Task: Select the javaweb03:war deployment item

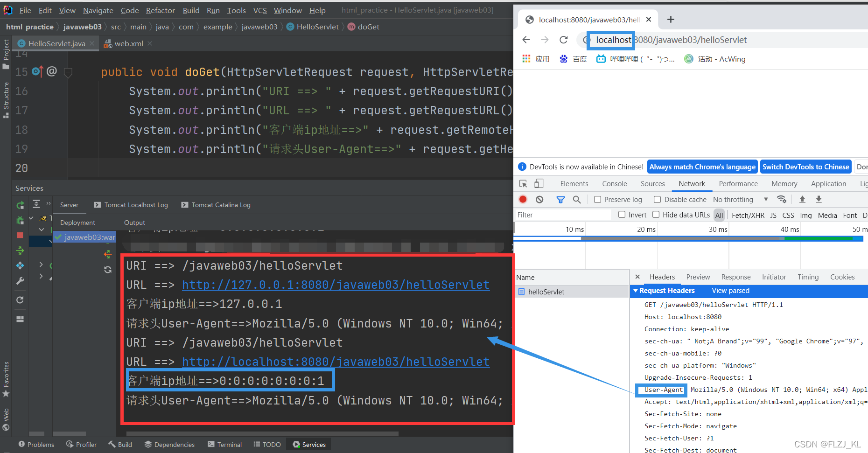Action: pos(84,237)
